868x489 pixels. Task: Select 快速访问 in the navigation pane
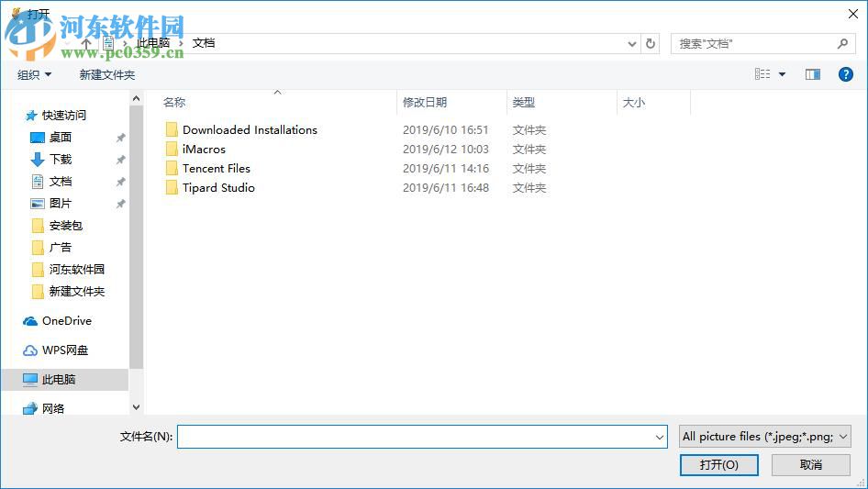pyautogui.click(x=63, y=116)
